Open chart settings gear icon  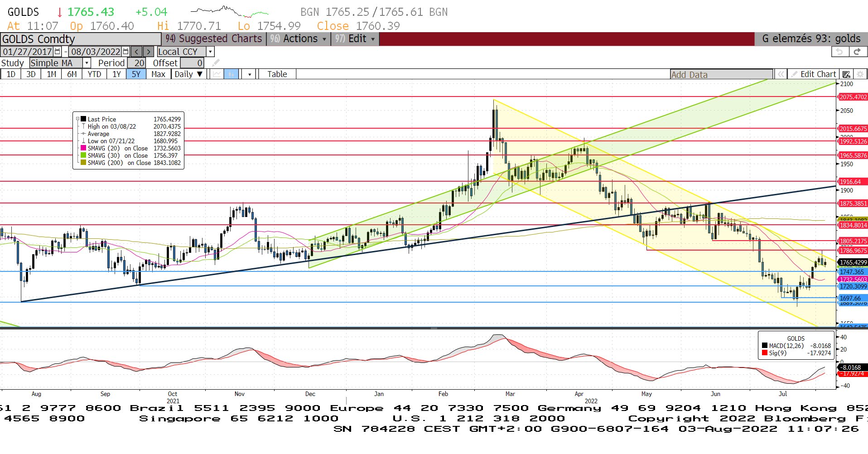click(x=860, y=74)
